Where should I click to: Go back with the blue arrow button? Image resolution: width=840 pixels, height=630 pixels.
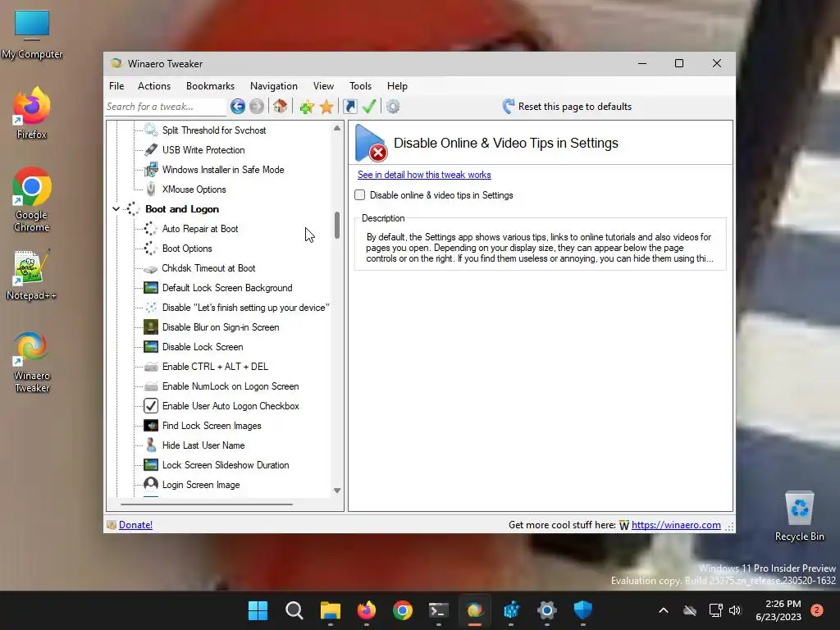tap(238, 107)
